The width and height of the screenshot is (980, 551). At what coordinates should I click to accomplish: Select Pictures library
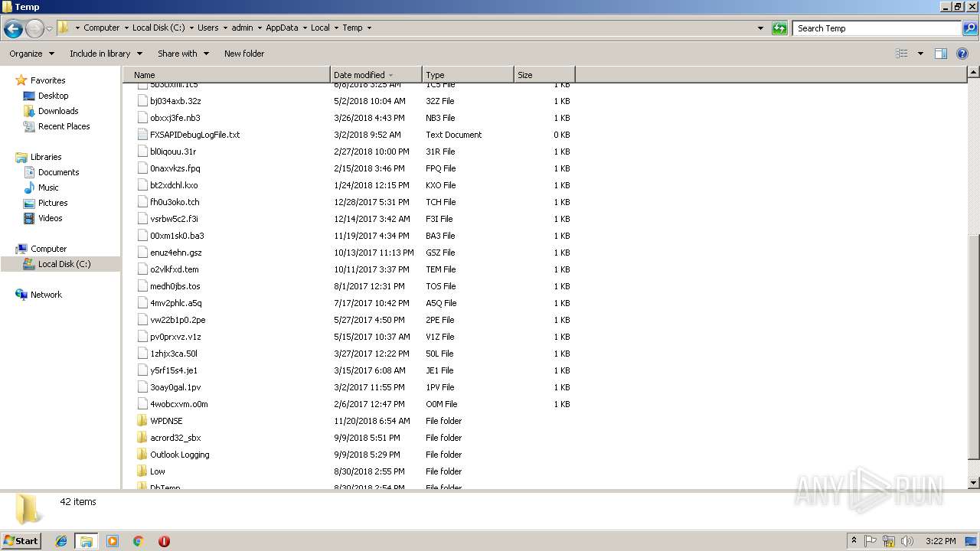[x=53, y=203]
